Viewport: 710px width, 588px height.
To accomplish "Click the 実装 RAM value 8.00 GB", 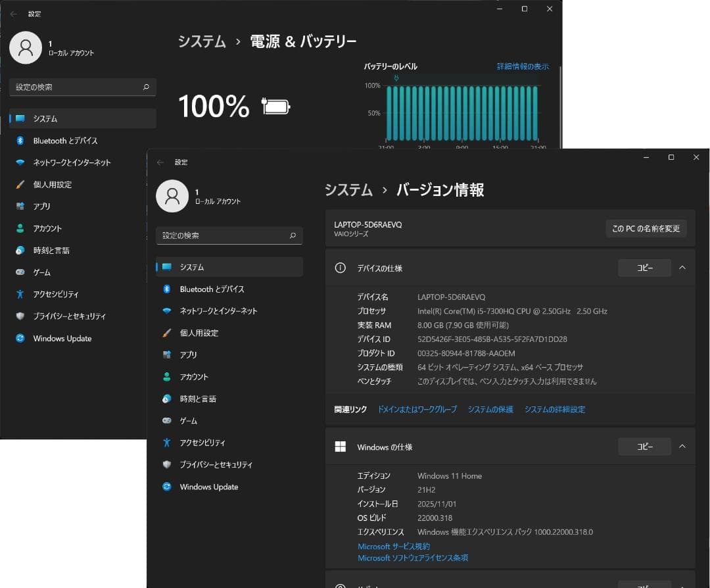I will [463, 326].
